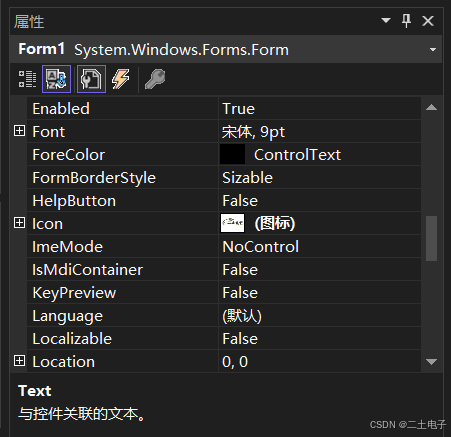Select the KeyPreview property
451x437 pixels.
point(74,293)
